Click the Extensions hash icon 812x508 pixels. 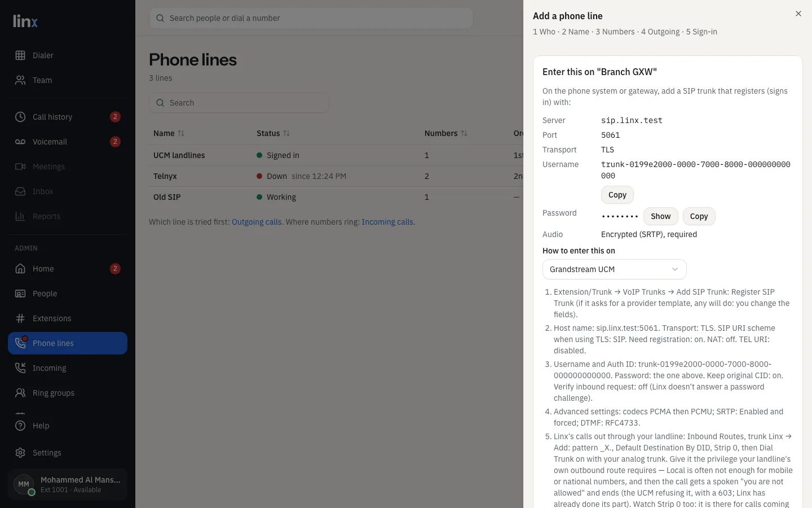20,318
